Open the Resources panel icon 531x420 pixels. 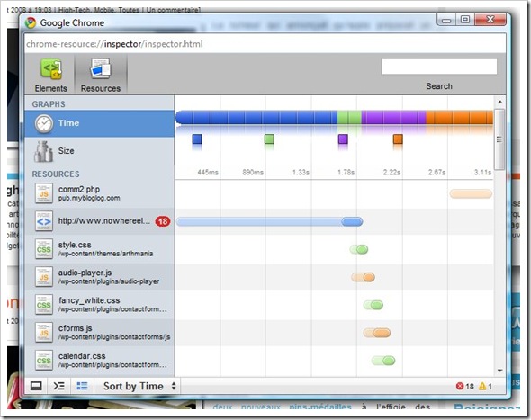100,69
